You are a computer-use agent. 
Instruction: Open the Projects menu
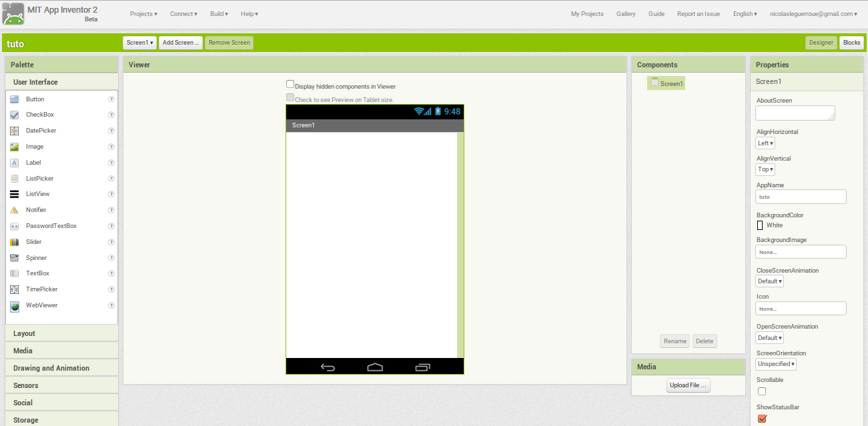click(143, 14)
